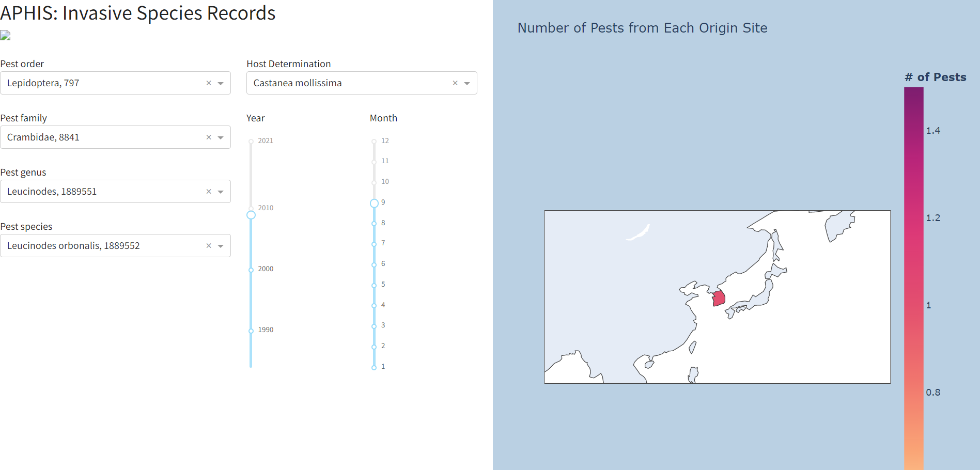Open the Pest genus dropdown
This screenshot has height=470, width=980.
221,191
